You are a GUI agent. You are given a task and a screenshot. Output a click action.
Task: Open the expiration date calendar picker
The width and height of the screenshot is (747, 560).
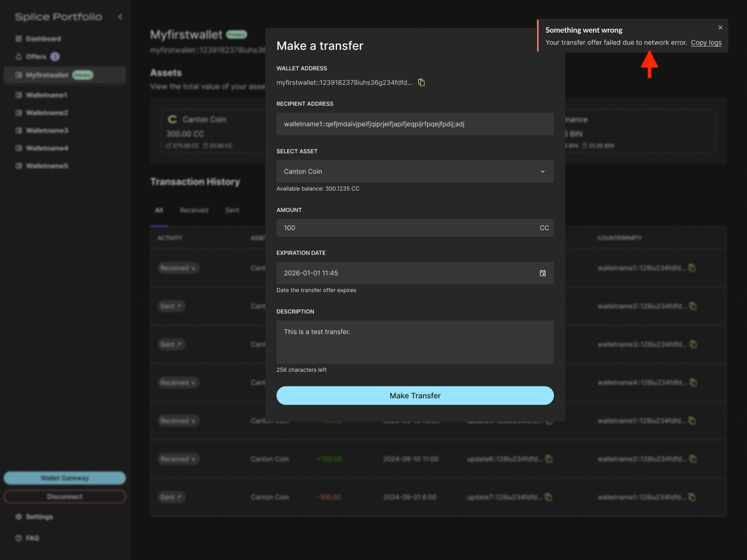pyautogui.click(x=543, y=273)
